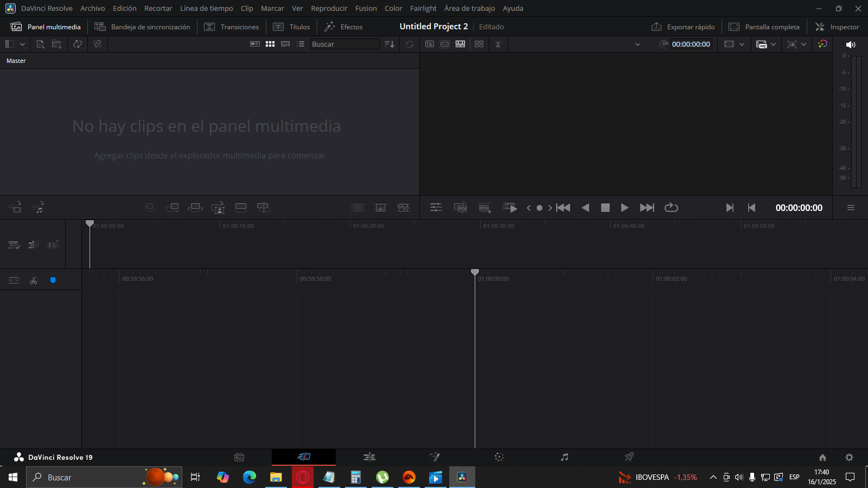Toggle the loop playback button
Screen dimensions: 868x488
click(x=671, y=208)
